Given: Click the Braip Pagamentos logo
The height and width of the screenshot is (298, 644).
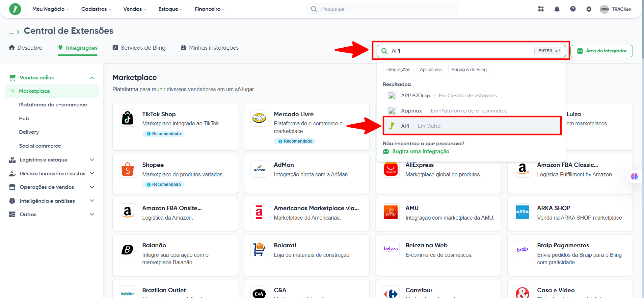Looking at the screenshot, I should (x=522, y=249).
